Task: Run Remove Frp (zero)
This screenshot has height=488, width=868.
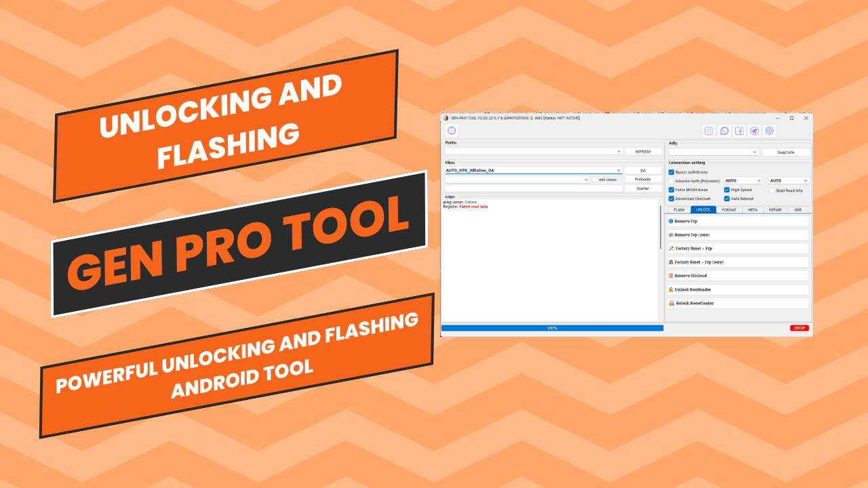Action: 738,235
